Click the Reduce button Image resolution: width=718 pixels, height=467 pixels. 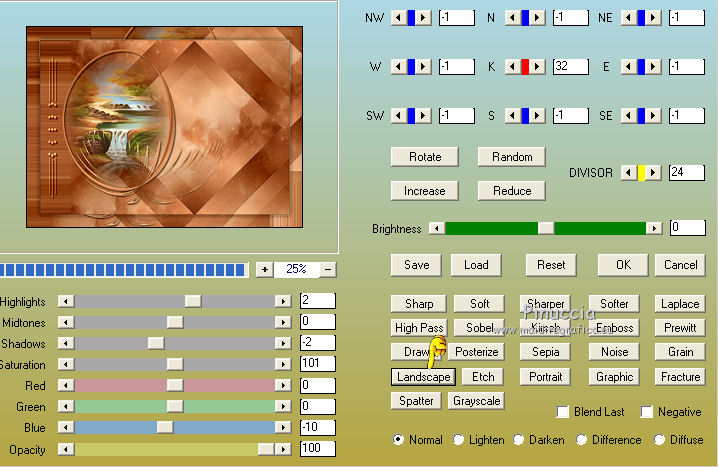(511, 190)
